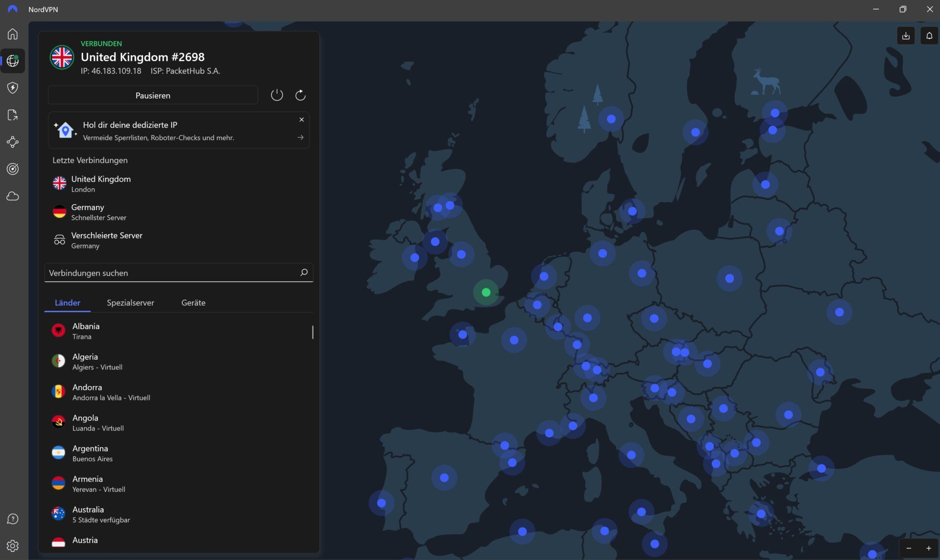Switch to the Geräte tab
This screenshot has width=940, height=560.
(193, 303)
